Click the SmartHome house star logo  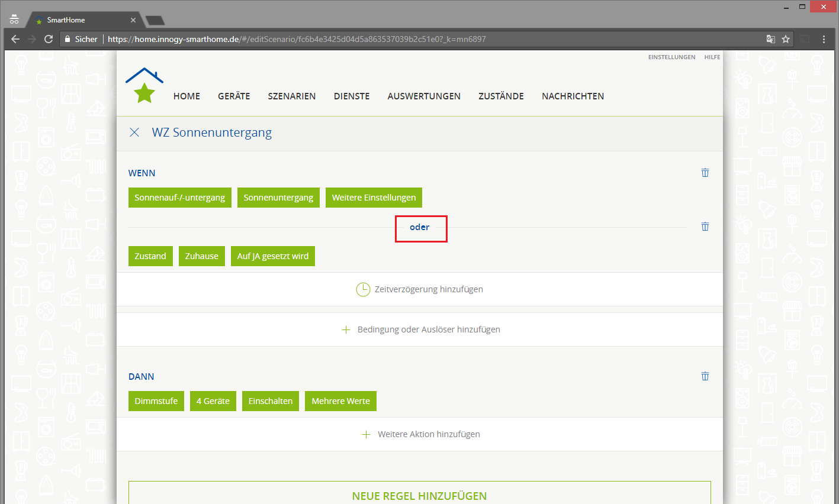click(x=144, y=86)
